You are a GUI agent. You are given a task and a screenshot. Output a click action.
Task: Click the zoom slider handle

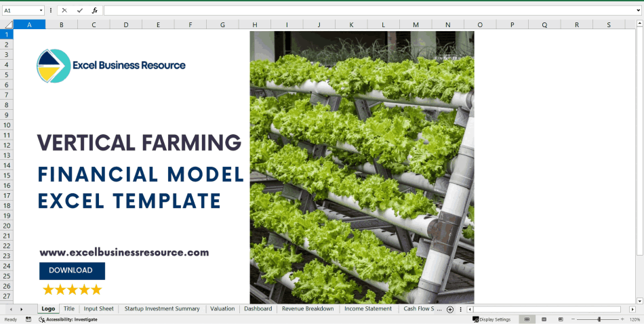pyautogui.click(x=599, y=319)
